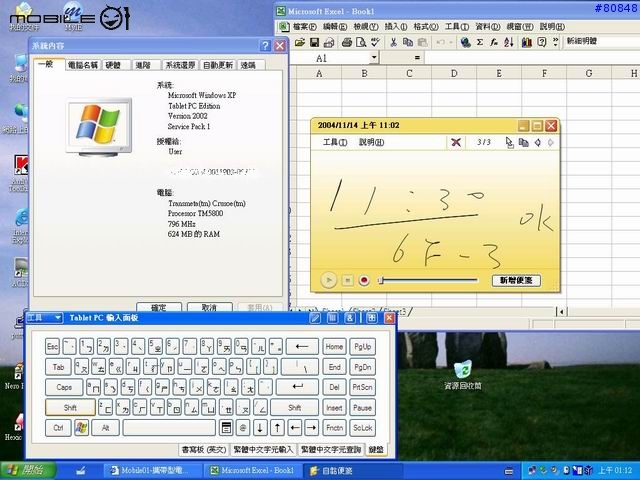Delete current sticky note with red X
The height and width of the screenshot is (480, 640).
pos(456,142)
